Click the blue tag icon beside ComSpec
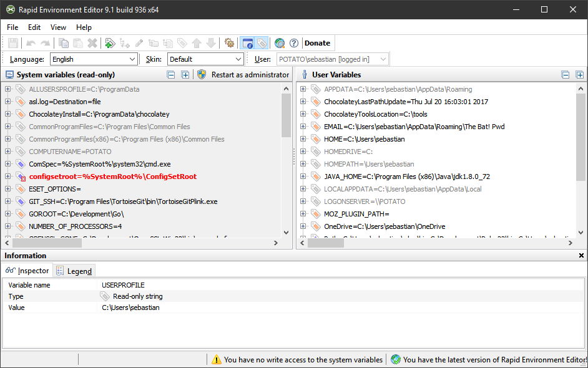The height and width of the screenshot is (368, 588). click(20, 164)
